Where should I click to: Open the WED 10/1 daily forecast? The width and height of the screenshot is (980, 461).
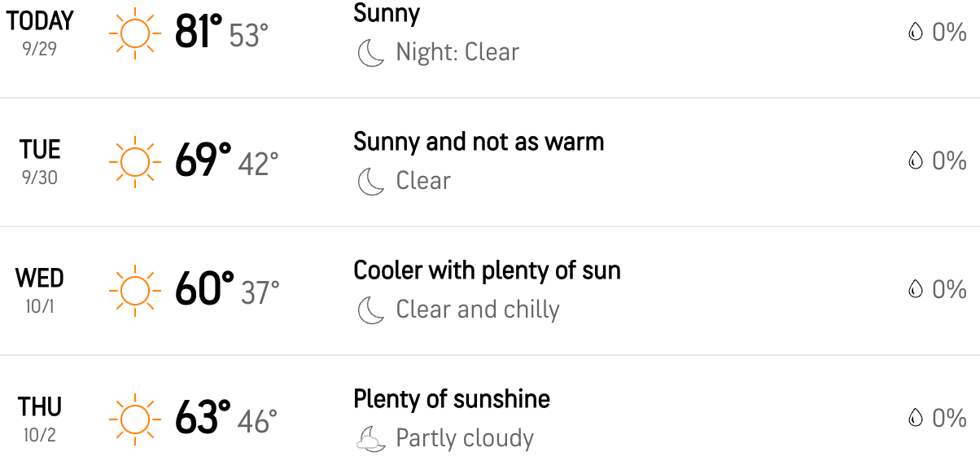490,291
